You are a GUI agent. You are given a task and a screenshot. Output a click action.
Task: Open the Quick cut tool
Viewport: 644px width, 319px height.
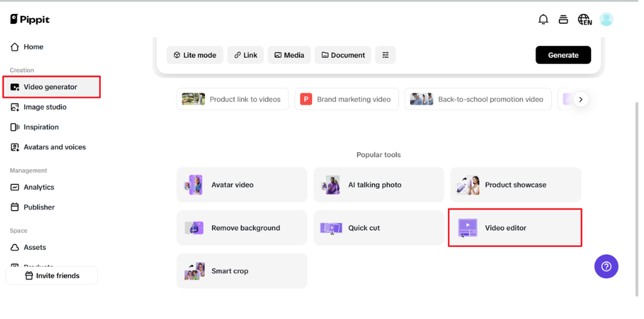[x=378, y=228]
